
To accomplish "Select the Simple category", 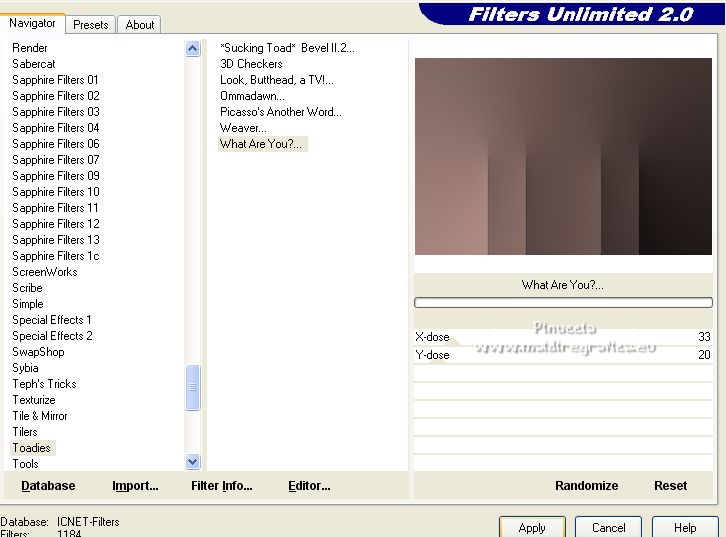I will [x=28, y=304].
